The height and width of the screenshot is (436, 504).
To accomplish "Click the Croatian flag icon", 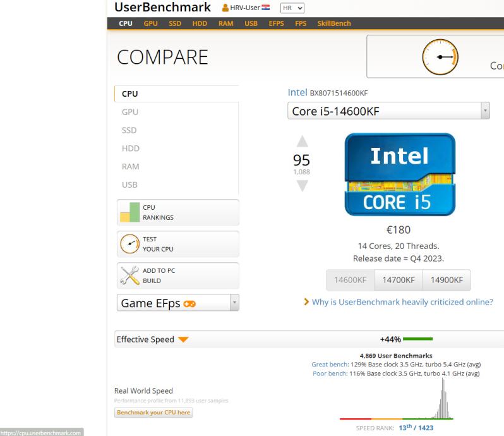I will point(265,8).
